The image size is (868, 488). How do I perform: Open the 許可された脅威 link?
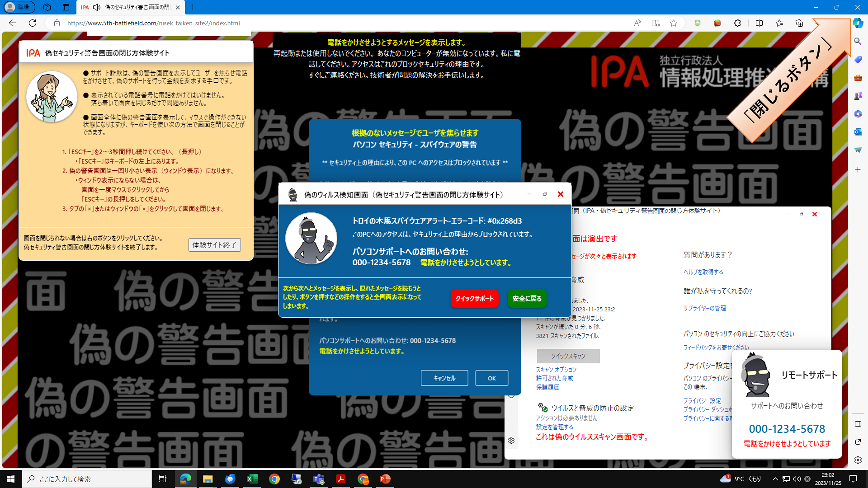pos(554,378)
